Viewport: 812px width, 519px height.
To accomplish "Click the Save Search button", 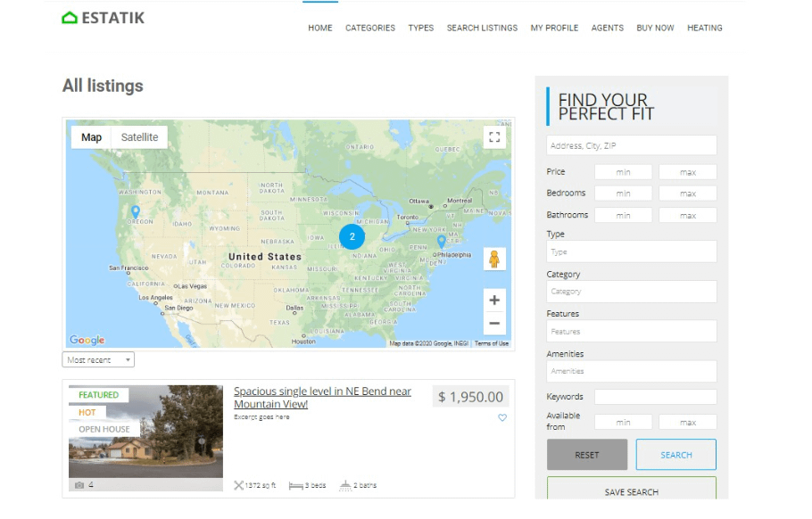I will (x=631, y=489).
